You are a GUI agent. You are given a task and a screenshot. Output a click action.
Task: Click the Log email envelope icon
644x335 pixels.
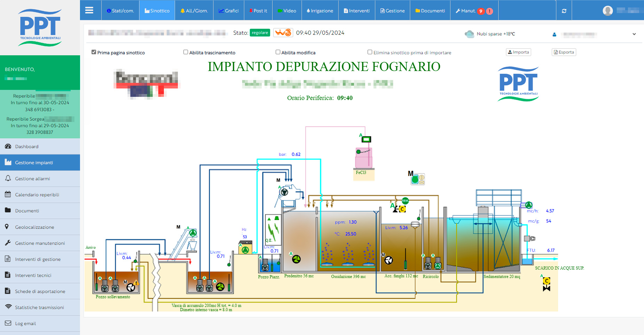[x=8, y=323]
